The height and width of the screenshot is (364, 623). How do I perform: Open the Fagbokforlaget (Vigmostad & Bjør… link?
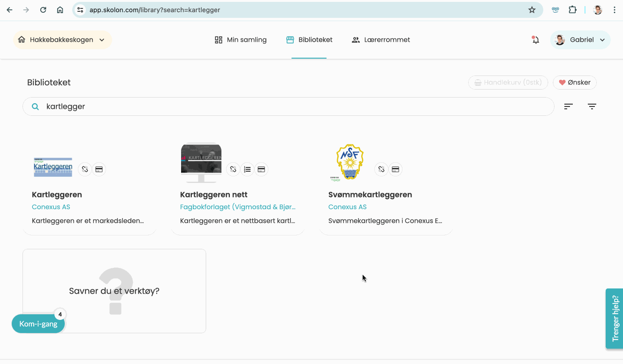(x=238, y=207)
